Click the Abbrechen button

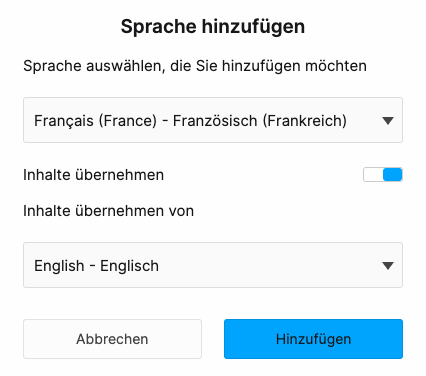pyautogui.click(x=112, y=339)
